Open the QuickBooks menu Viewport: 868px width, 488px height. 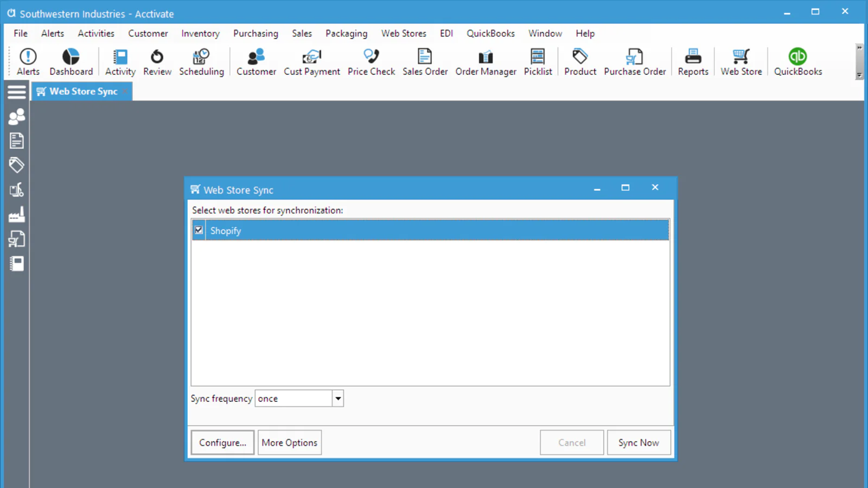click(x=490, y=33)
